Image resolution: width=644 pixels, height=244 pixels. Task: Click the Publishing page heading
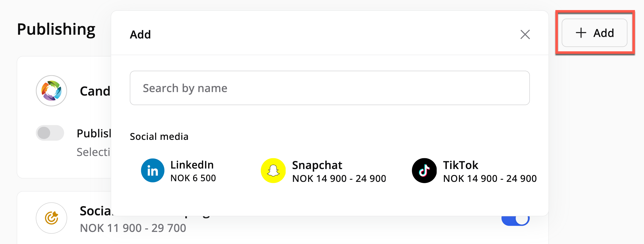(56, 29)
